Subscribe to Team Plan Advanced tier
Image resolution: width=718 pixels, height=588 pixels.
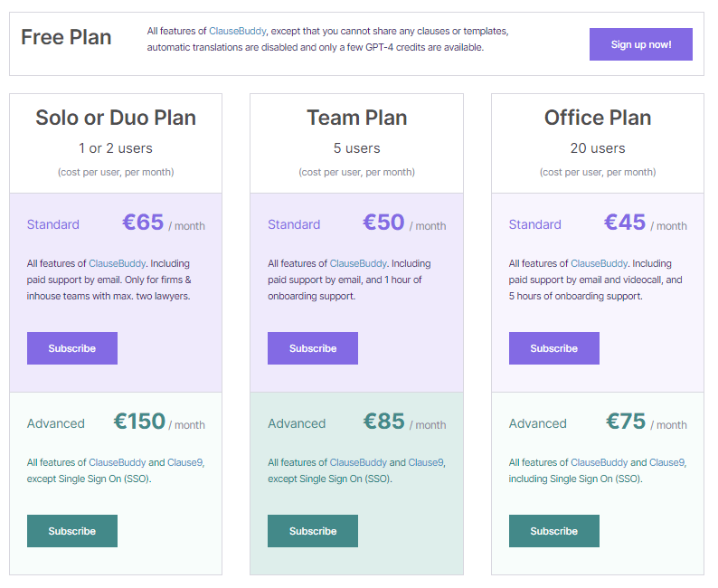pos(313,531)
